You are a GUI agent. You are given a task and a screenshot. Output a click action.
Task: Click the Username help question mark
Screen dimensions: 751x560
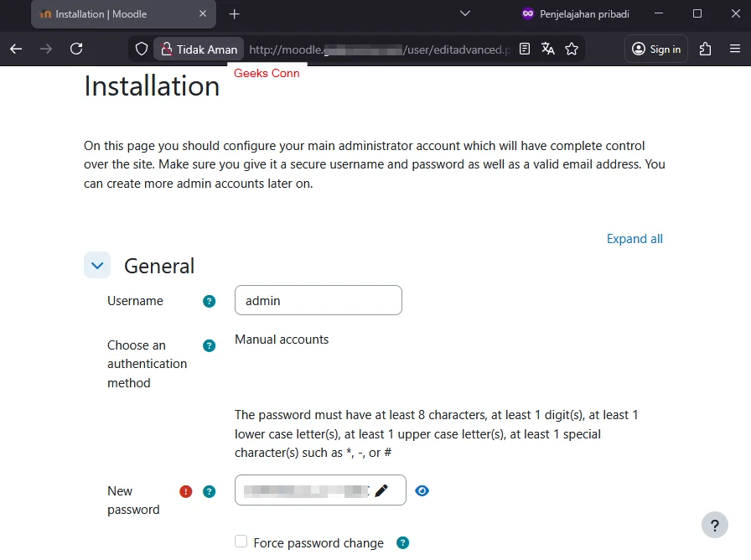208,301
